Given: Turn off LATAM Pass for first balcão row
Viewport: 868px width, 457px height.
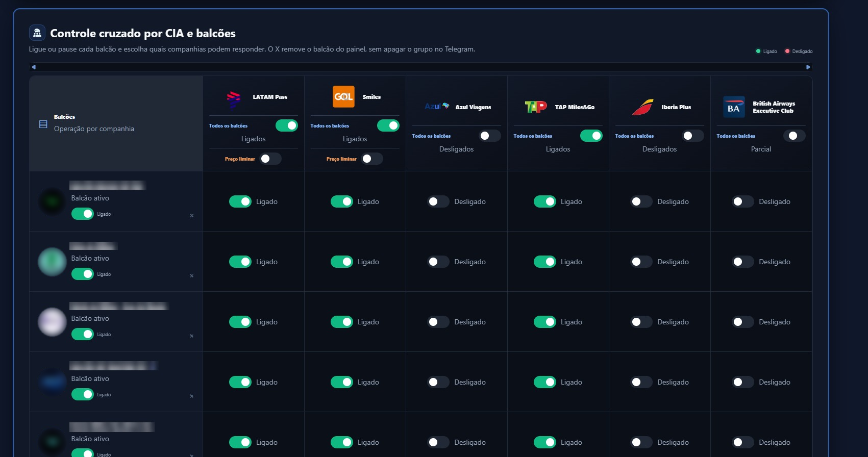Looking at the screenshot, I should click(240, 201).
